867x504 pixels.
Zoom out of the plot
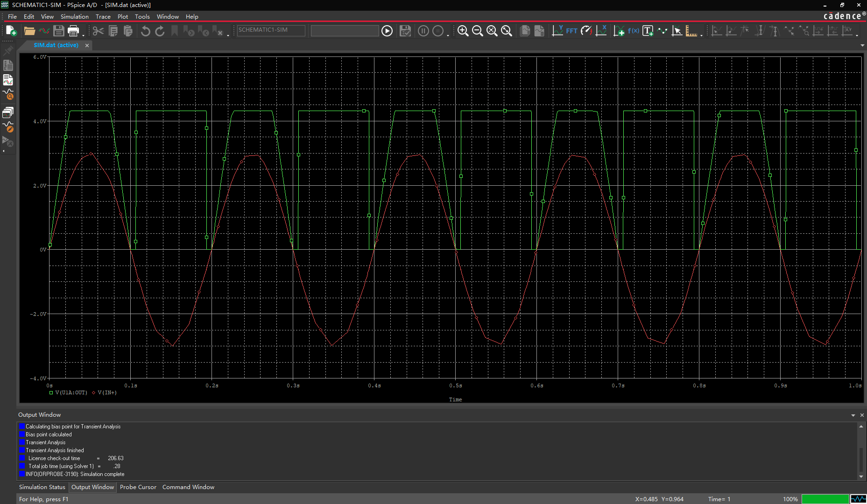tap(477, 31)
